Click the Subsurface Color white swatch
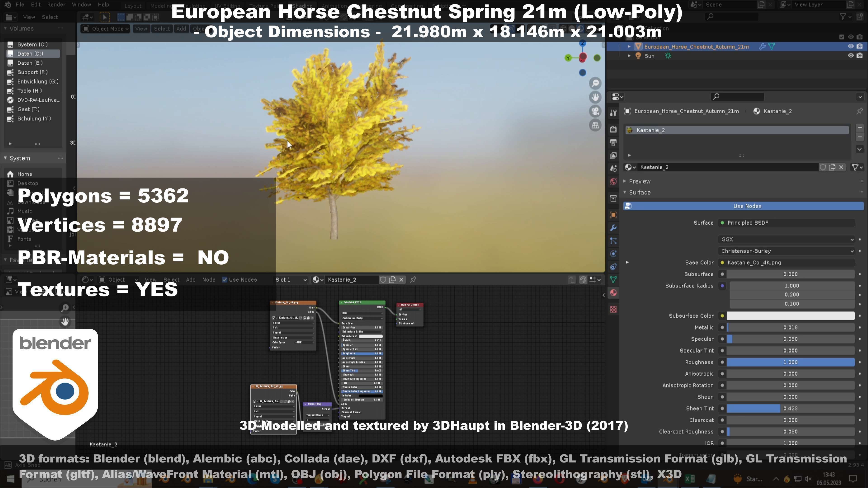Viewport: 868px width, 488px height. click(790, 316)
